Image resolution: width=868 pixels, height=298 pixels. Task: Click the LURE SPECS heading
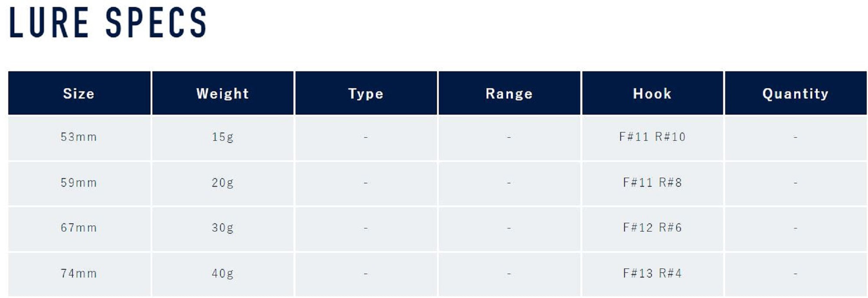click(108, 23)
